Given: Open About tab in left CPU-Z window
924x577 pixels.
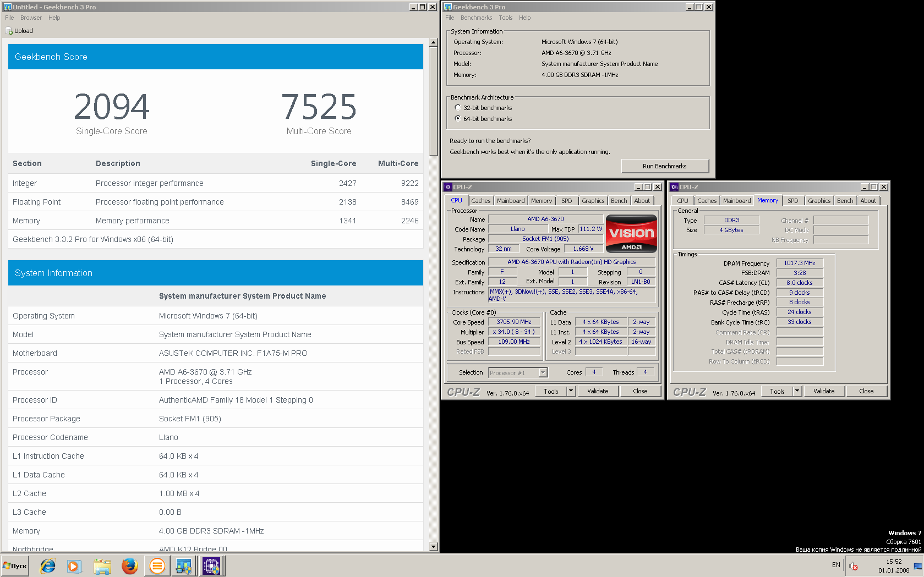Looking at the screenshot, I should pos(642,201).
